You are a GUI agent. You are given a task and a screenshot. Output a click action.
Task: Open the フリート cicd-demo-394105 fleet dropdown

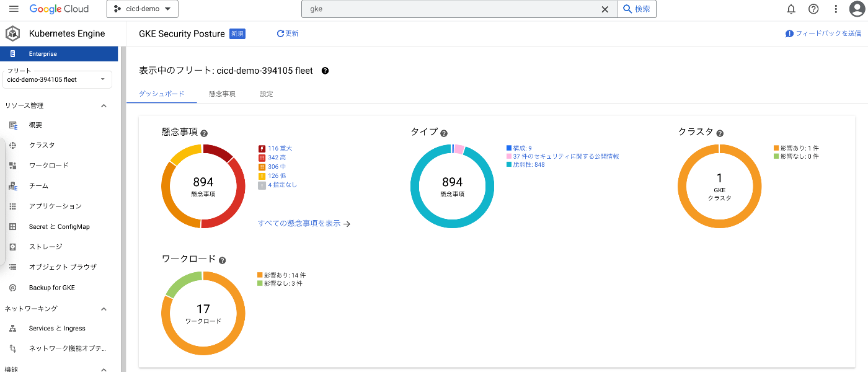click(57, 79)
